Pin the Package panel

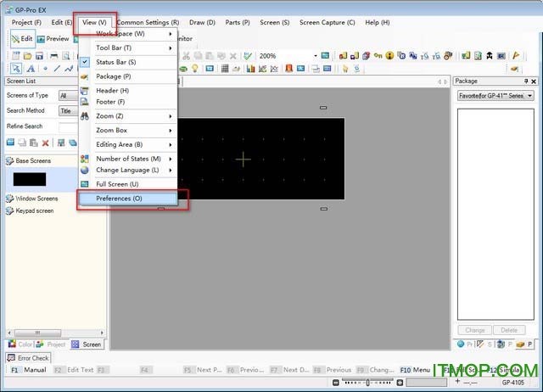point(525,81)
